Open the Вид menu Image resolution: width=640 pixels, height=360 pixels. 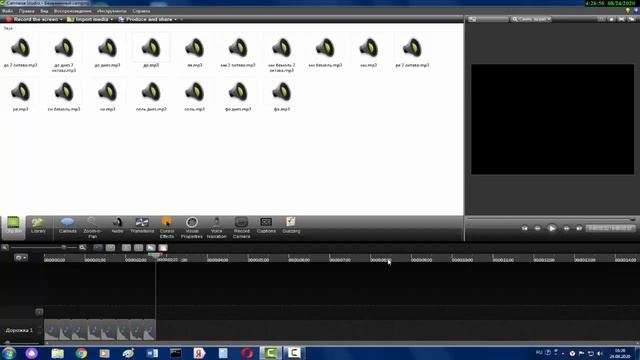pyautogui.click(x=44, y=11)
